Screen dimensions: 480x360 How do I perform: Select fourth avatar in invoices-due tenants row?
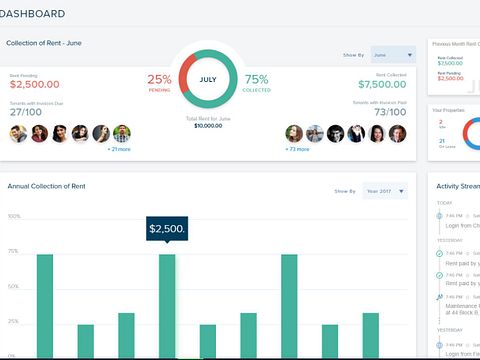(80, 134)
